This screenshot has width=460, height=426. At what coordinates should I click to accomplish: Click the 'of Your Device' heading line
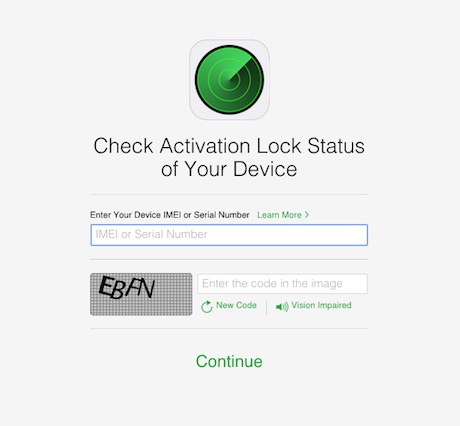(x=229, y=169)
